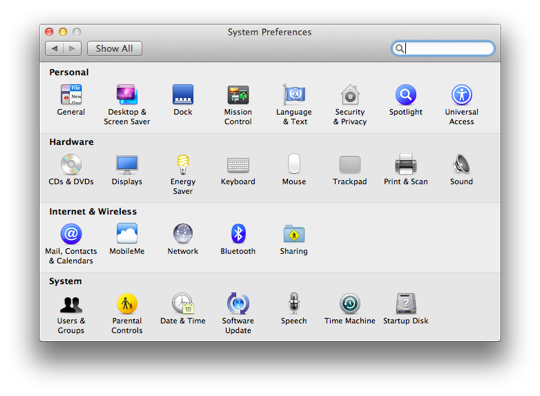Image resolution: width=540 pixels, height=396 pixels.
Task: Go back with the left arrow button
Action: pos(54,49)
